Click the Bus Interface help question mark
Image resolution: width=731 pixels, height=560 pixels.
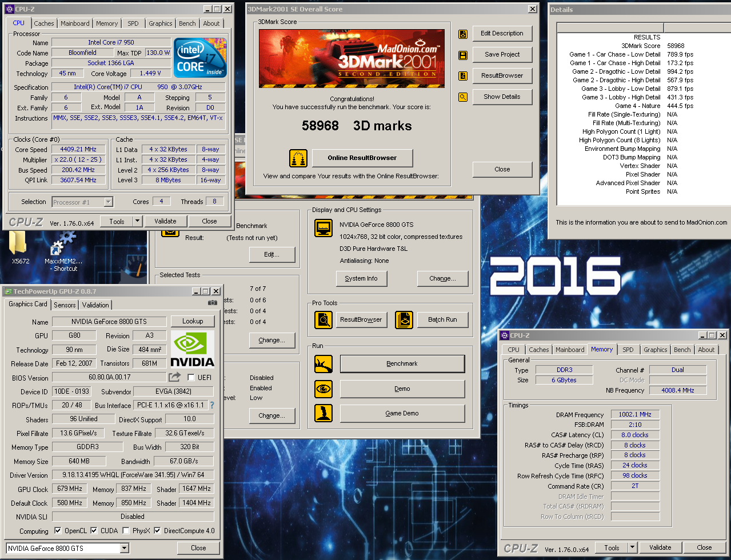pyautogui.click(x=212, y=405)
